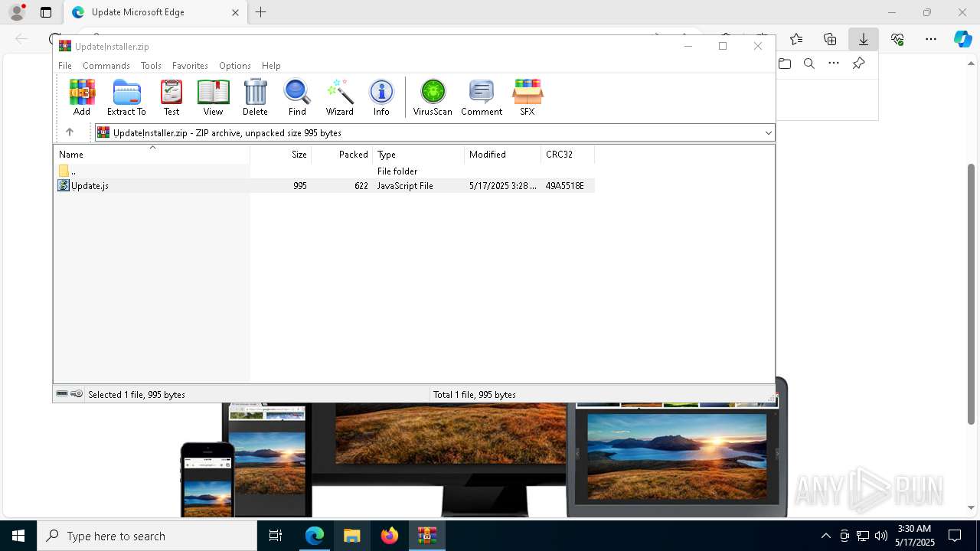The height and width of the screenshot is (551, 980).
Task: Select the Update.js file row
Action: [x=325, y=186]
